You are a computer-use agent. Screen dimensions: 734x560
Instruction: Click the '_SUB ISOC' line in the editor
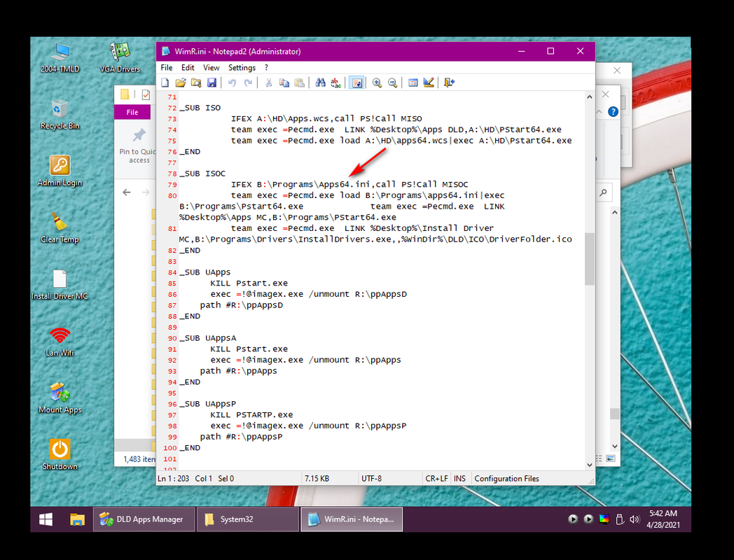[x=202, y=174]
